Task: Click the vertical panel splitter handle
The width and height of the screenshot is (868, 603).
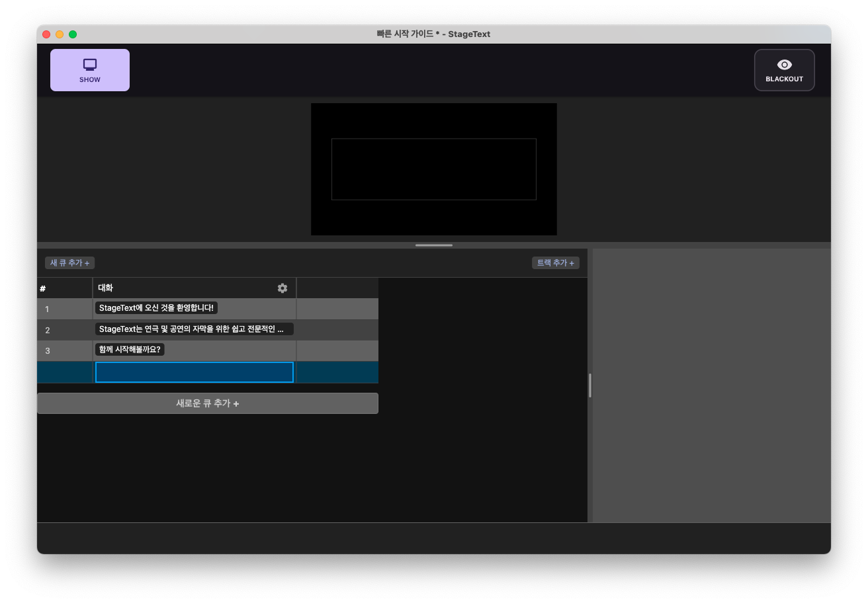Action: 589,385
